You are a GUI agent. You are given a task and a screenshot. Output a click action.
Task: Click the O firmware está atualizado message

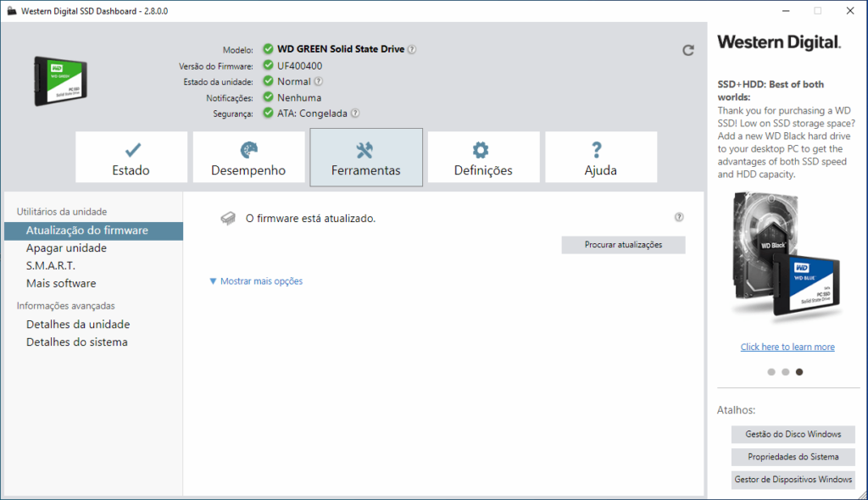coord(310,219)
